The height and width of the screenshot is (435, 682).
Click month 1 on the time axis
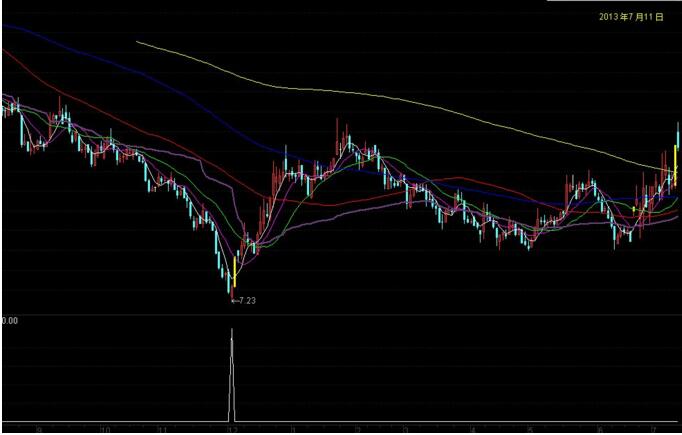[x=292, y=428]
